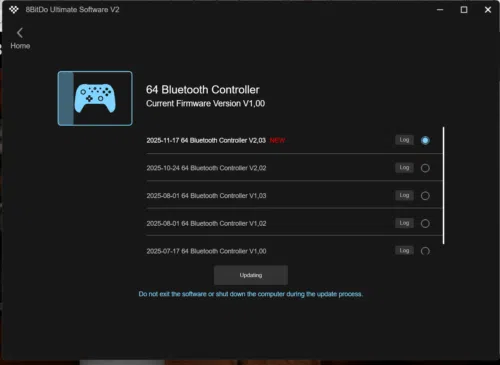This screenshot has height=365, width=500.
Task: Click Current Firmware Version V1,00 text
Action: (205, 104)
